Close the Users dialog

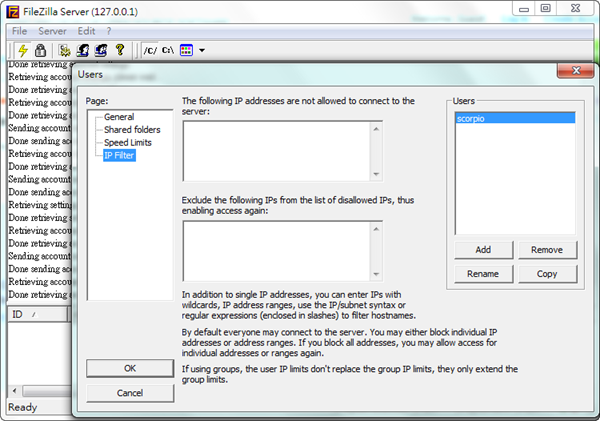576,70
